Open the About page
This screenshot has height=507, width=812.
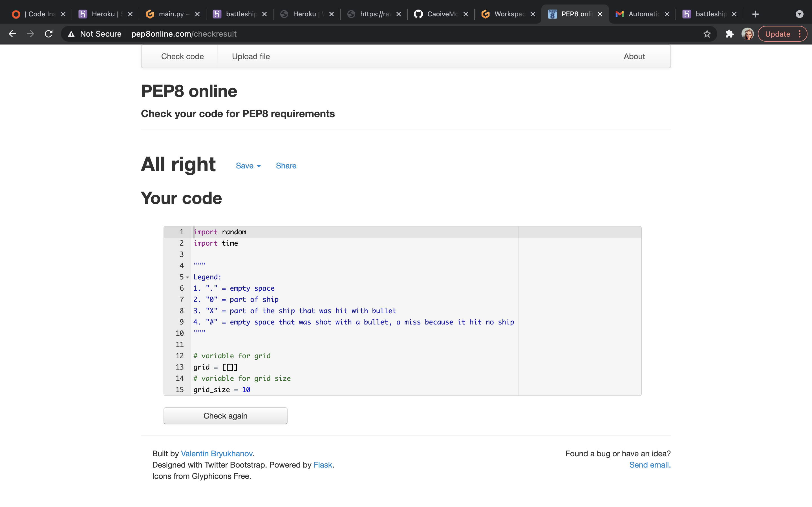pos(634,56)
